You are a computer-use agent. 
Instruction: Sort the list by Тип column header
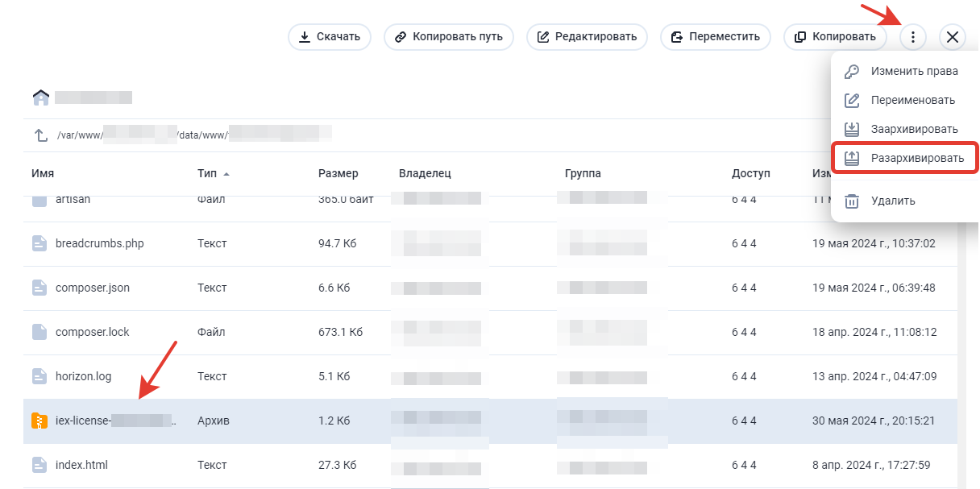point(208,174)
